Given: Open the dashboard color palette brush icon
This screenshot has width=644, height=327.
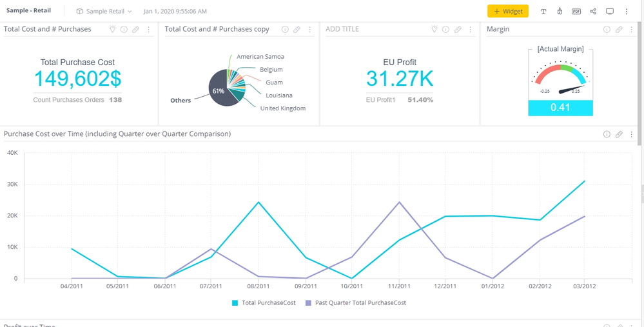Looking at the screenshot, I should click(560, 12).
